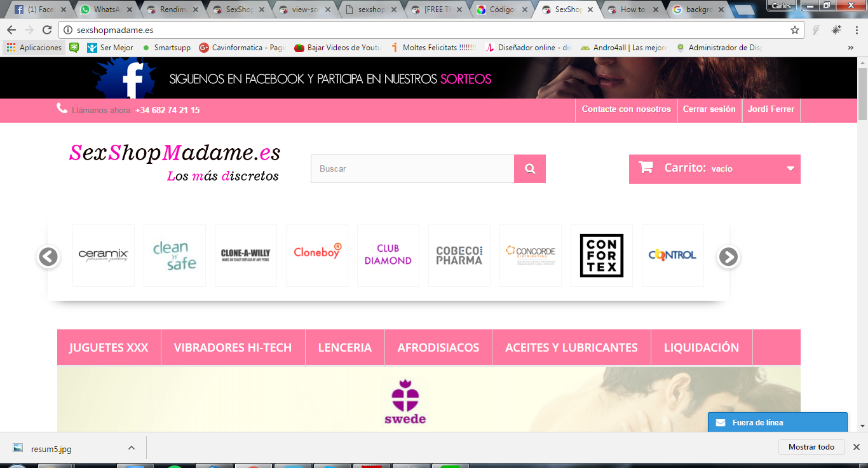This screenshot has height=468, width=868.
Task: Open the Concorde brand logo
Action: coord(531,256)
